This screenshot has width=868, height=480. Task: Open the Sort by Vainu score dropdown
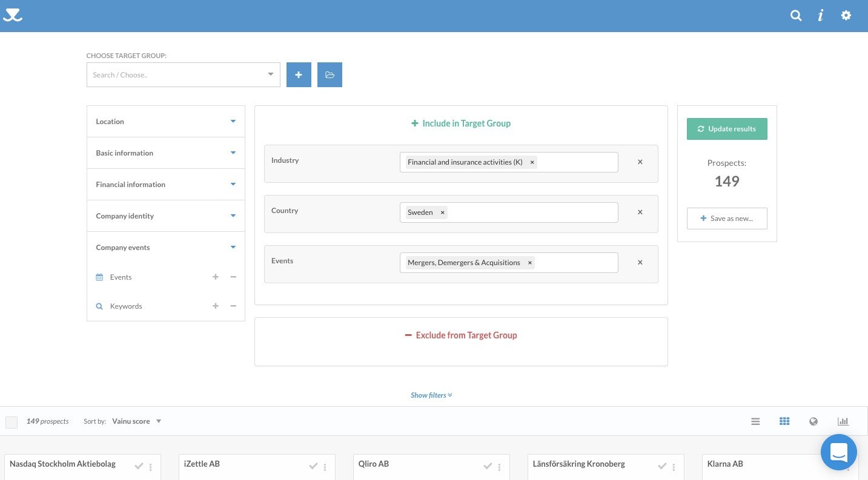pyautogui.click(x=136, y=421)
